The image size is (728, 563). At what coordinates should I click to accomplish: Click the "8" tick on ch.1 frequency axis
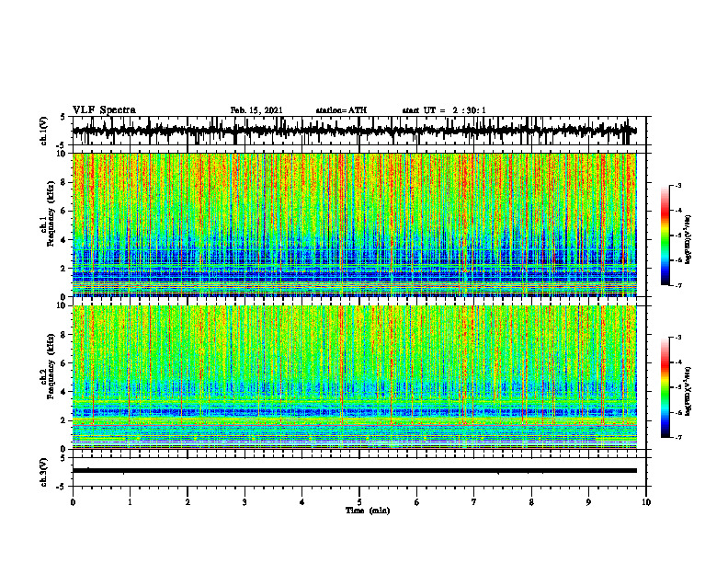click(64, 182)
